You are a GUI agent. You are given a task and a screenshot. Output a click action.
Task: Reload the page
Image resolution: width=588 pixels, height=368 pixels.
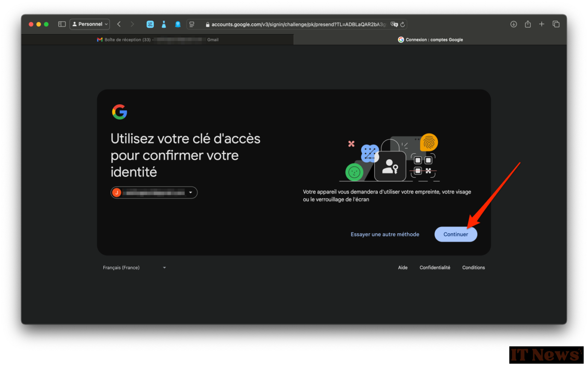(403, 25)
